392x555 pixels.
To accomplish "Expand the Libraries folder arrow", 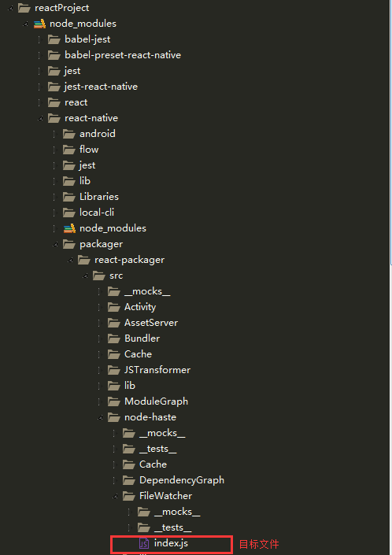I will 55,197.
